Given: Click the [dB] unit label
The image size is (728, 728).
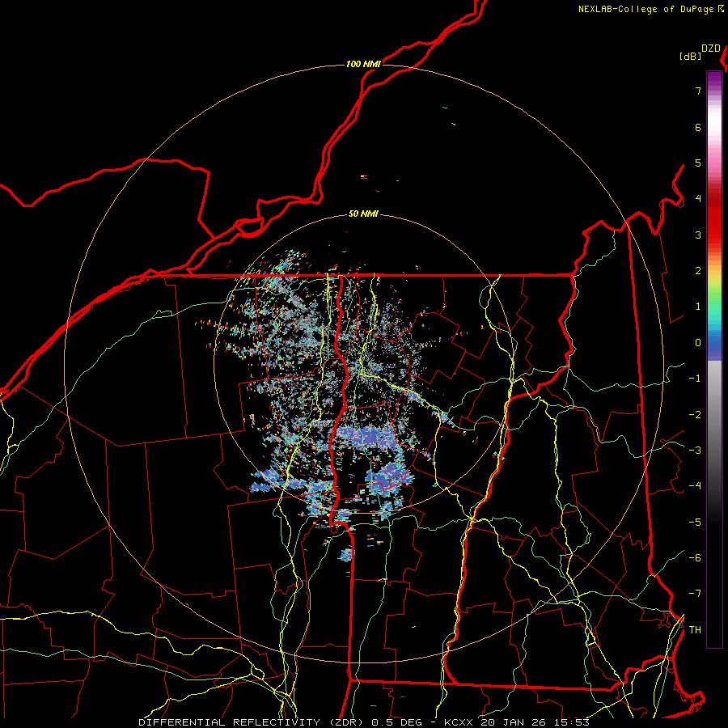Looking at the screenshot, I should tap(691, 57).
